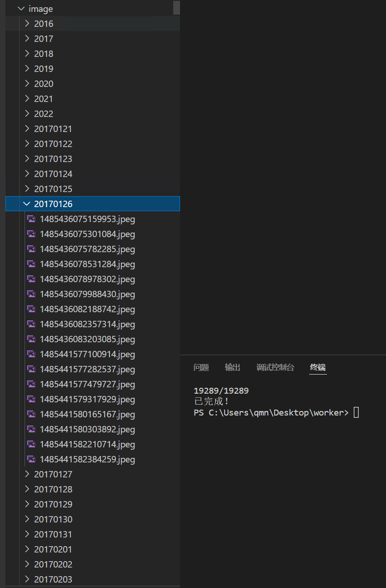Click file icon beside 1485441580303892.jpeg
The width and height of the screenshot is (386, 588).
point(31,429)
